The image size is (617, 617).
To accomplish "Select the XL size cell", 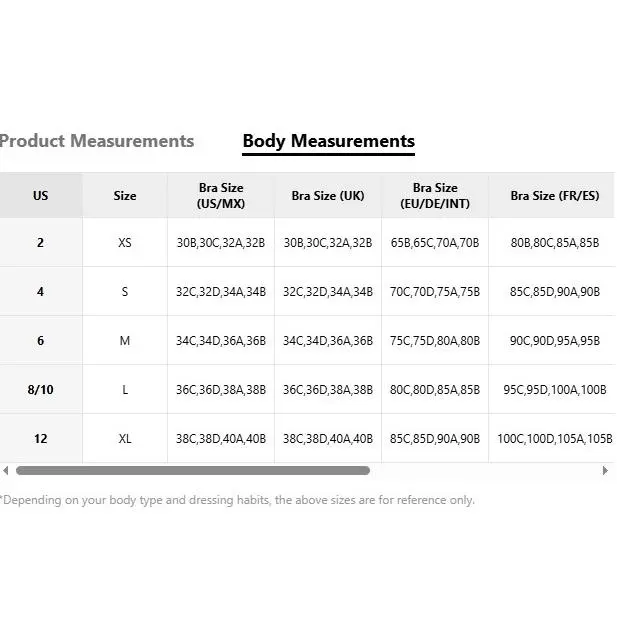I will coord(125,439).
